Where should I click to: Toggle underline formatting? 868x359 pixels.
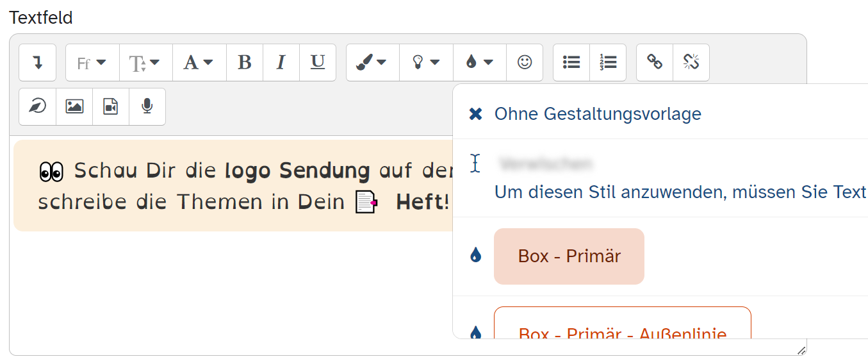coord(318,63)
